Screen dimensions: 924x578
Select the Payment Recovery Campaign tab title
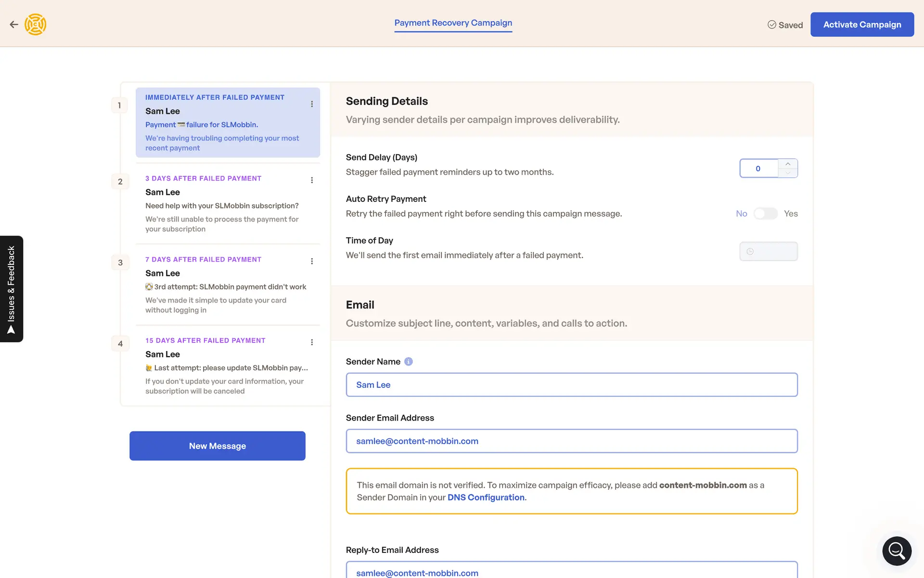(453, 23)
